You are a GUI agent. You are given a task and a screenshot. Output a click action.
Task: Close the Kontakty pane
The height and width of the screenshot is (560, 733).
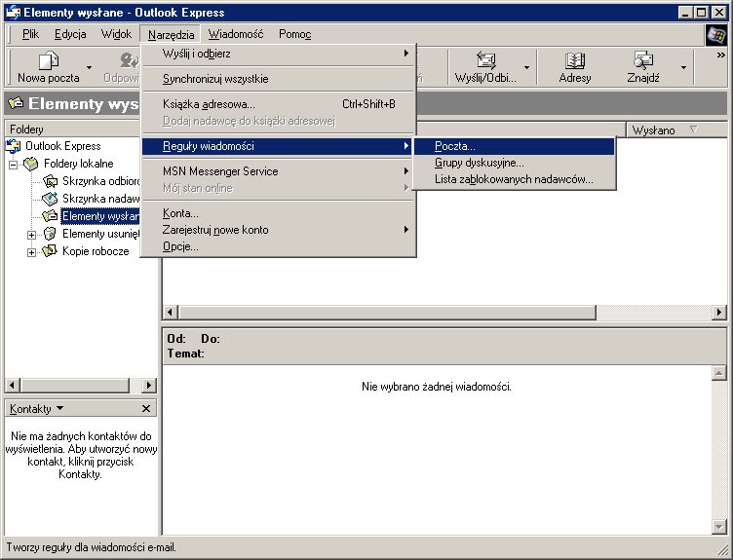146,409
